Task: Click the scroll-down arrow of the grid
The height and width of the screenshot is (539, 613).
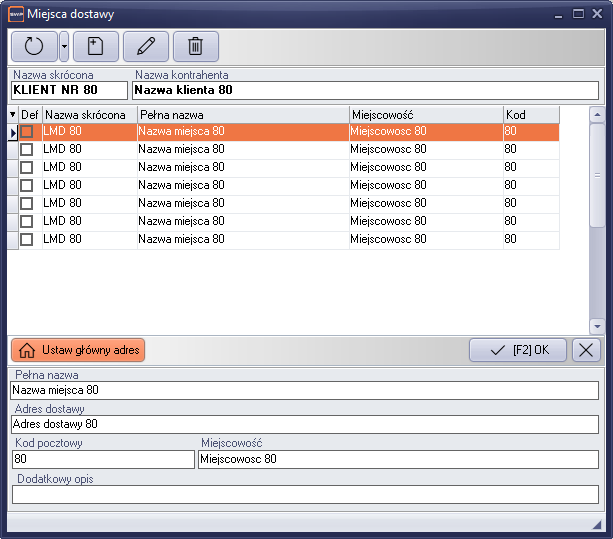Action: 597,326
